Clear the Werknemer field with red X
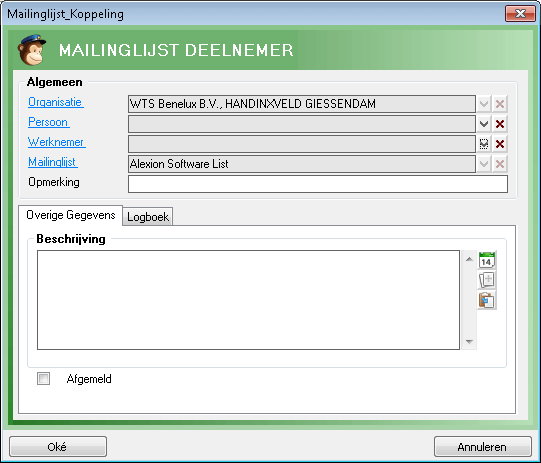 click(x=500, y=144)
